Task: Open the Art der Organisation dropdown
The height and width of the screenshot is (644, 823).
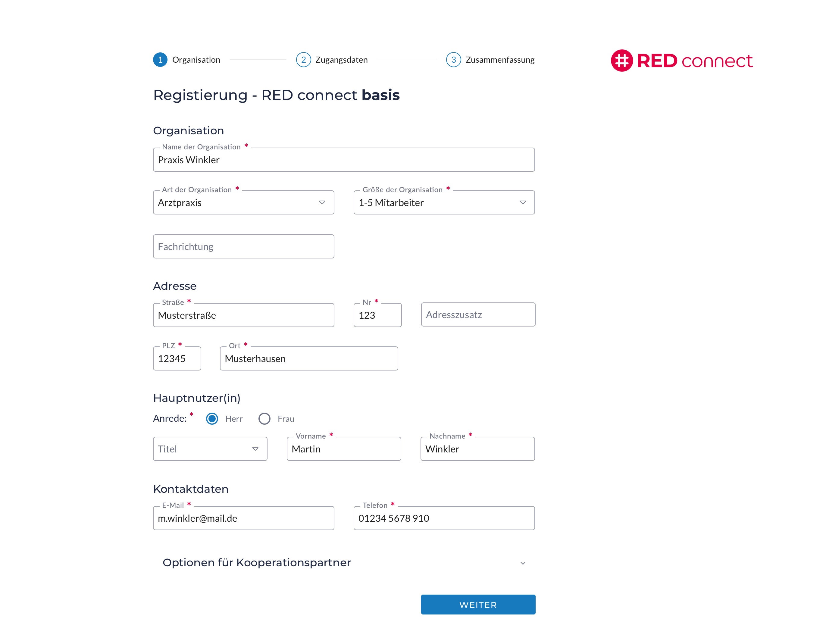Action: [x=243, y=202]
